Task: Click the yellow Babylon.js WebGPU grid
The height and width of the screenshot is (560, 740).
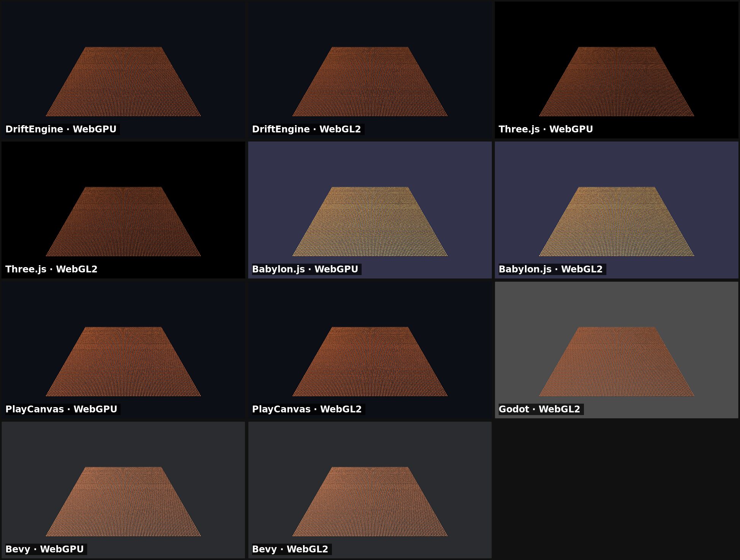Action: click(x=370, y=221)
